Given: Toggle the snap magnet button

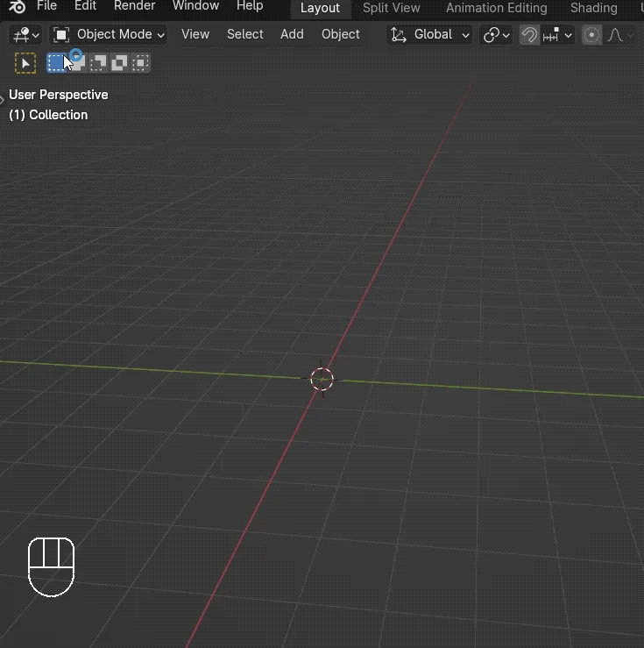Looking at the screenshot, I should point(529,35).
